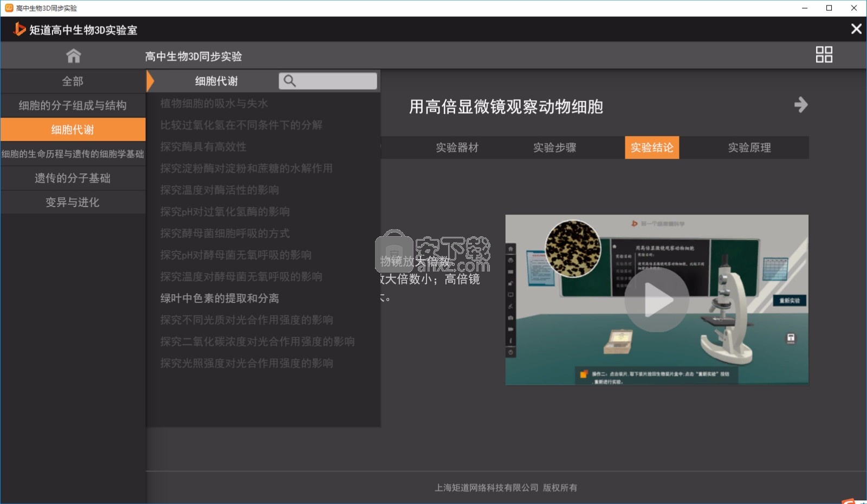The image size is (867, 504).
Task: Open 探究温度对酶活性的影响
Action: pos(219,190)
